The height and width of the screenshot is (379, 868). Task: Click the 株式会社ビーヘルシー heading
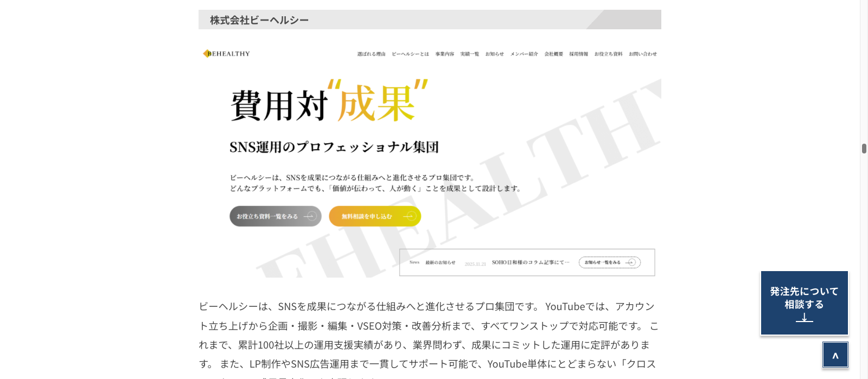click(x=259, y=20)
